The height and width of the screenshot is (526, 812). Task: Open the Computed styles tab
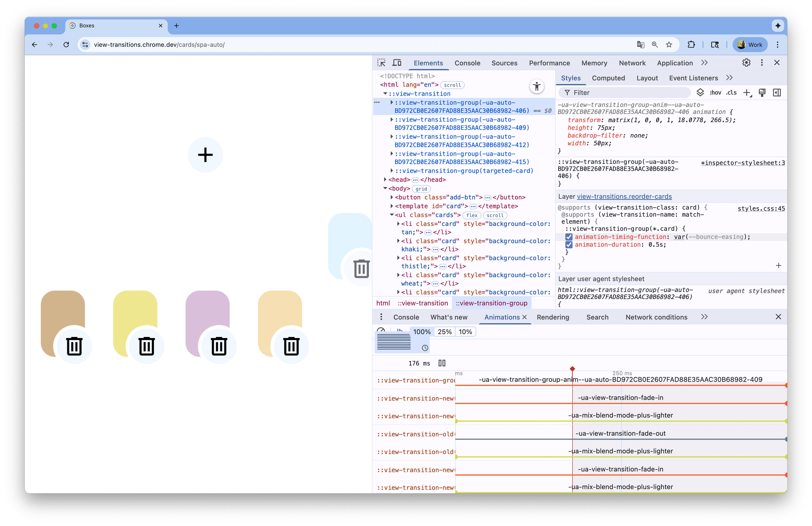point(608,78)
